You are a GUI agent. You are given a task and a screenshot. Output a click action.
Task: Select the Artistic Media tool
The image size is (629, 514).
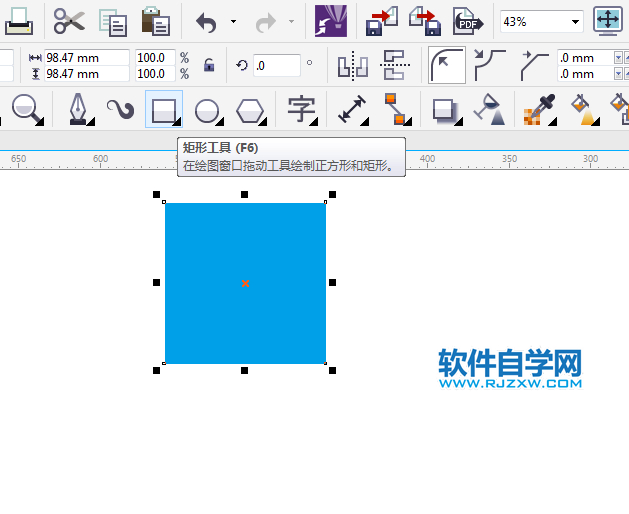coord(120,109)
